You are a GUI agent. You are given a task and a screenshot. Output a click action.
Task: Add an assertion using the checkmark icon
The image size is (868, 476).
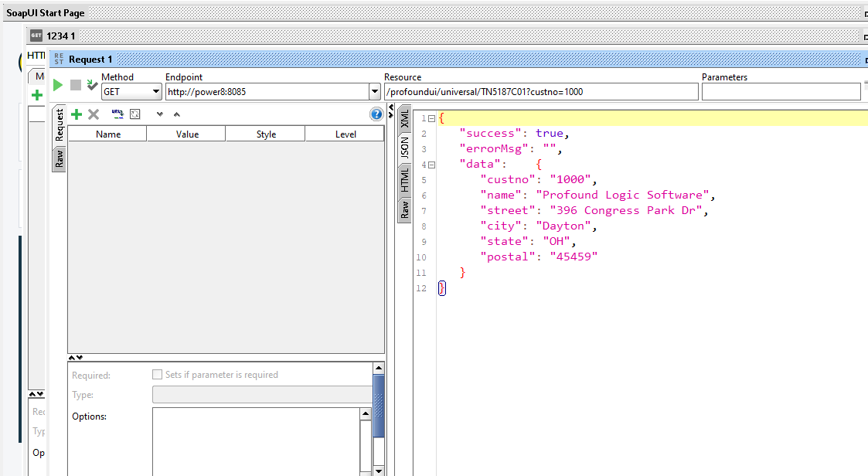click(93, 85)
